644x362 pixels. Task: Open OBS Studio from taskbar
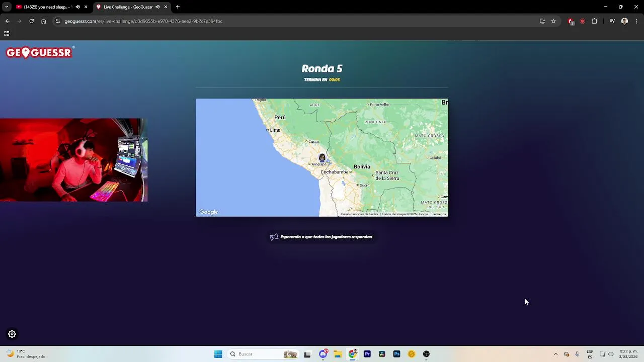coord(426,354)
